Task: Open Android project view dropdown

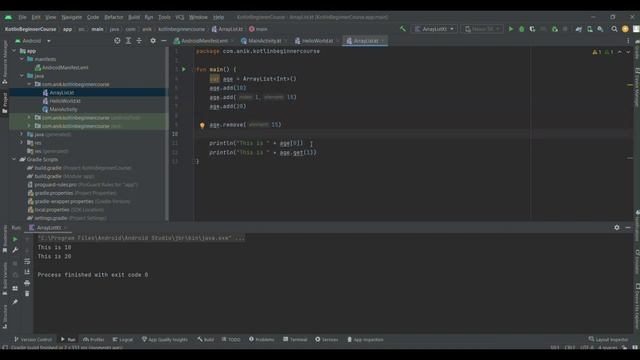Action: pyautogui.click(x=33, y=41)
